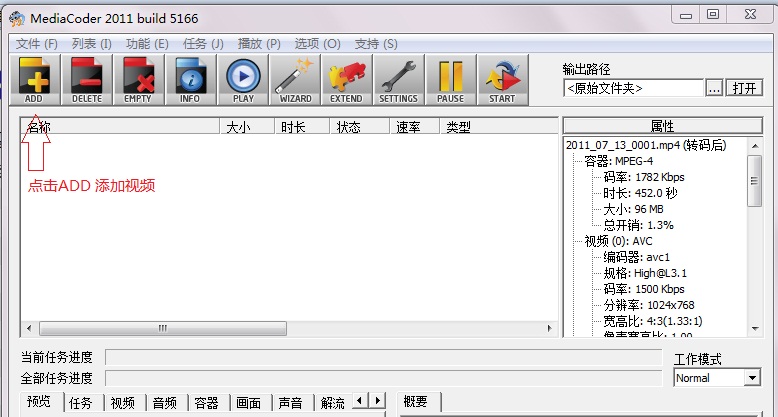The image size is (778, 417).
Task: Click the 属性 panel header button
Action: click(x=662, y=126)
